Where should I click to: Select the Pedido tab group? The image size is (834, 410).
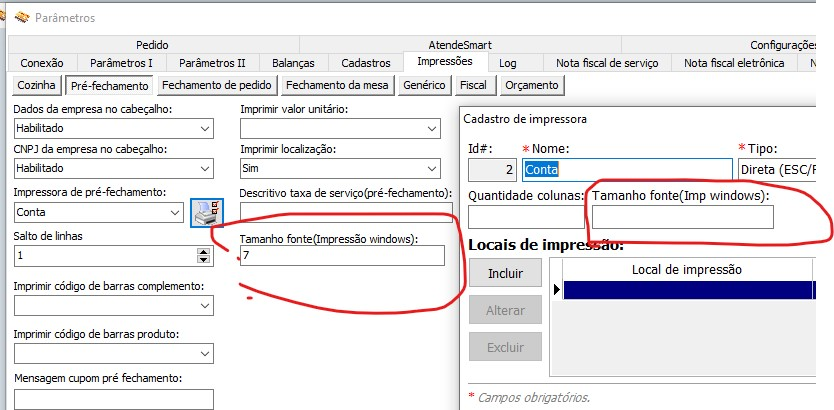[x=153, y=45]
